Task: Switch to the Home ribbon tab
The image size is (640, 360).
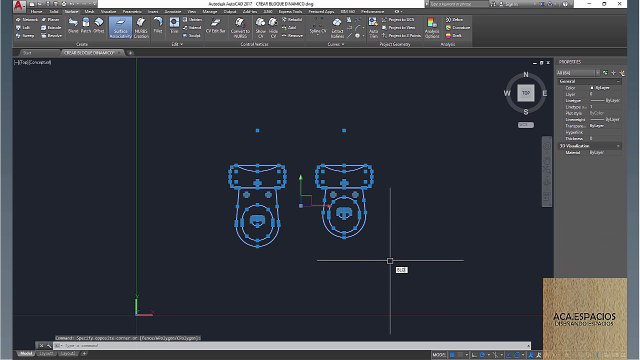Action: tap(36, 11)
